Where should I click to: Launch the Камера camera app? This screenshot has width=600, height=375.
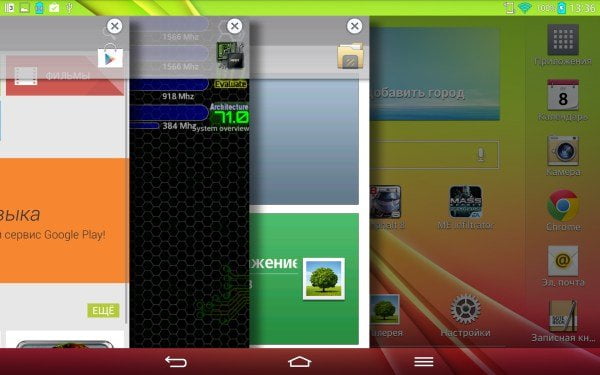pos(562,150)
